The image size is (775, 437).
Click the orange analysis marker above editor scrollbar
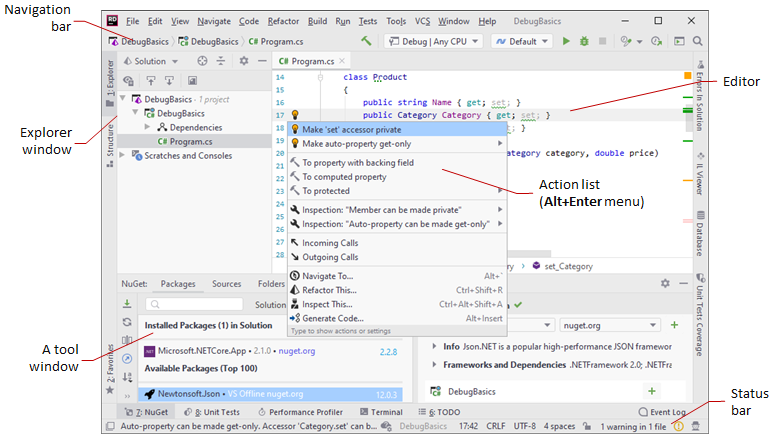pyautogui.click(x=688, y=76)
